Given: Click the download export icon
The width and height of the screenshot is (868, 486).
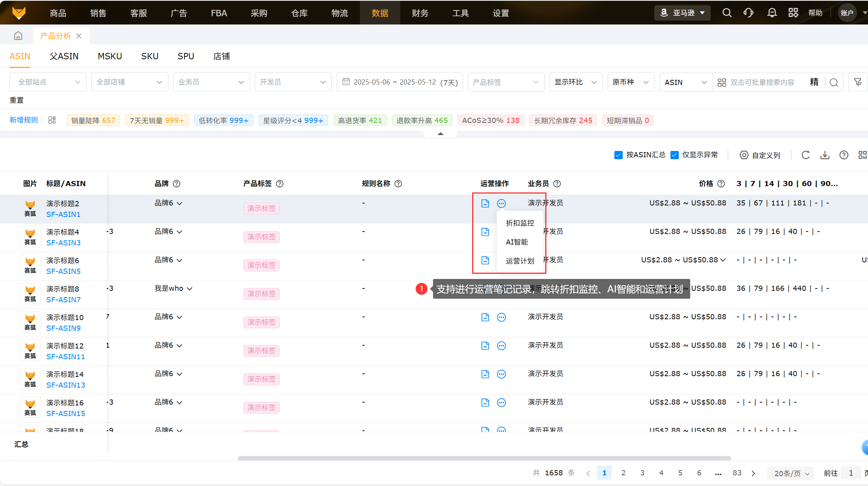Looking at the screenshot, I should pos(825,155).
